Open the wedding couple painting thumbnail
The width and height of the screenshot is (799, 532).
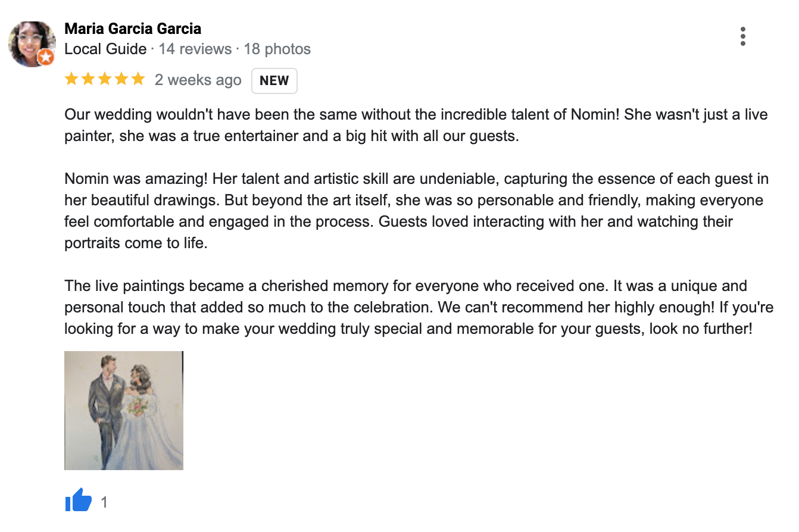point(124,411)
